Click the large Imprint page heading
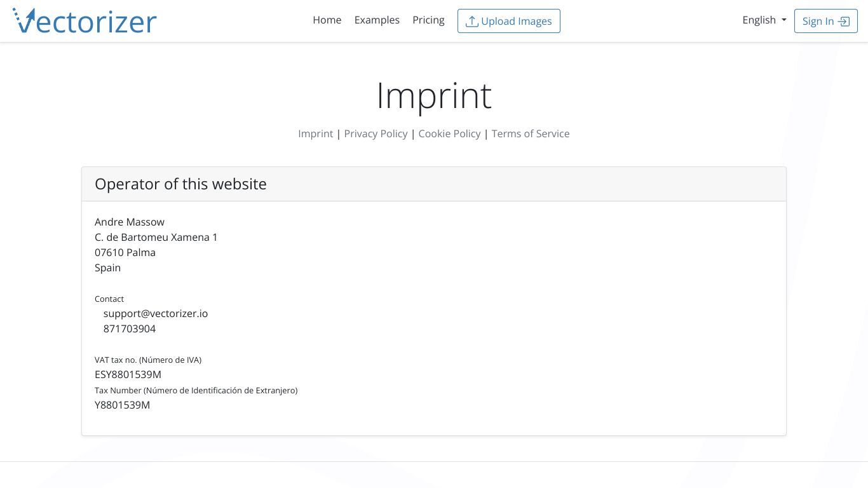 click(x=434, y=96)
